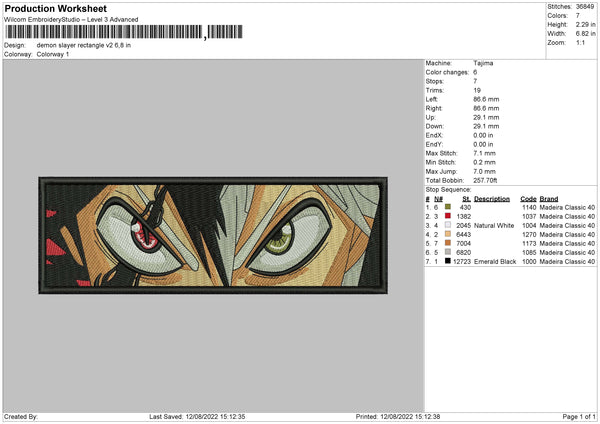The height and width of the screenshot is (424, 600).
Task: Click the "Stops:" label
Action: tap(435, 82)
